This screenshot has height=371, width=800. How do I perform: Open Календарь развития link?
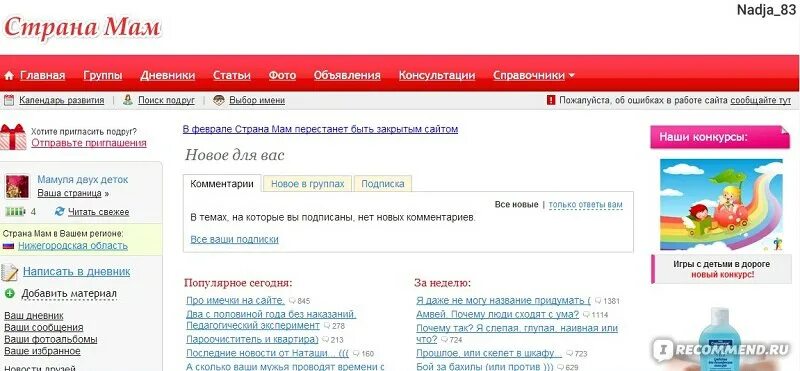[x=62, y=101]
